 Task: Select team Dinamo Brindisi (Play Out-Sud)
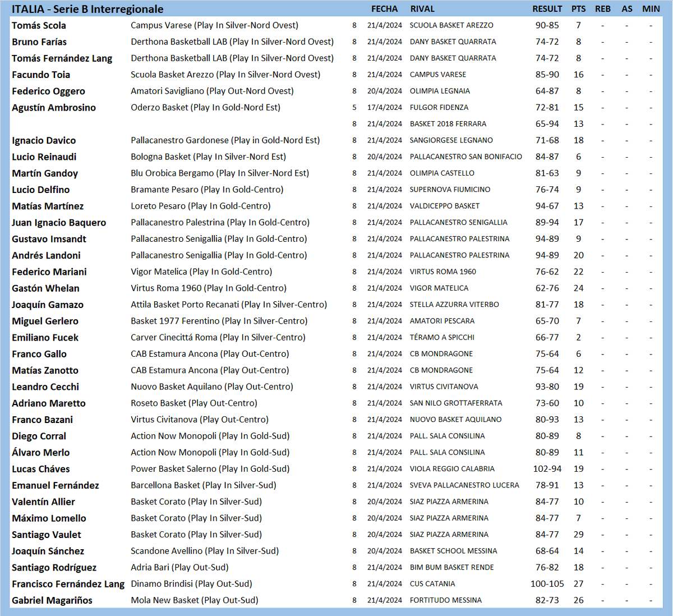click(x=191, y=584)
